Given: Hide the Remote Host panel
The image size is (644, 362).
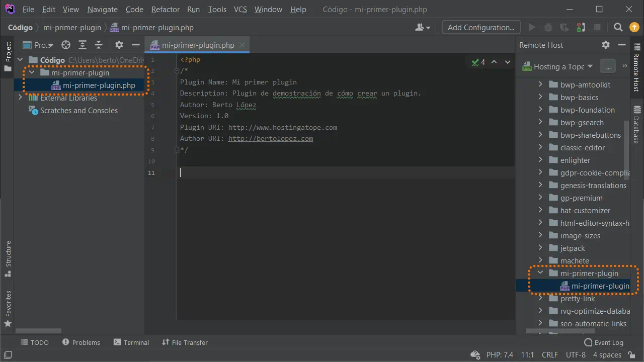Looking at the screenshot, I should (622, 45).
